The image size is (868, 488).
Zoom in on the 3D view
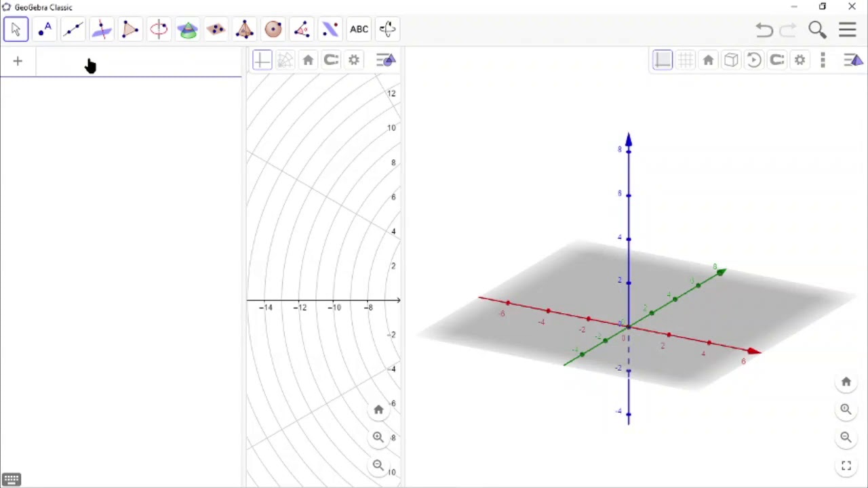(846, 409)
